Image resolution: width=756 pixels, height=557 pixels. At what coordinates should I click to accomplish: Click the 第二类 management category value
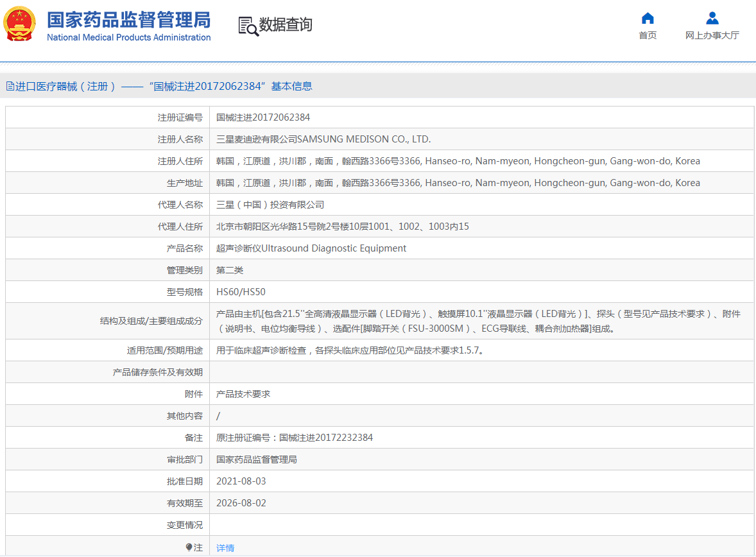(230, 270)
